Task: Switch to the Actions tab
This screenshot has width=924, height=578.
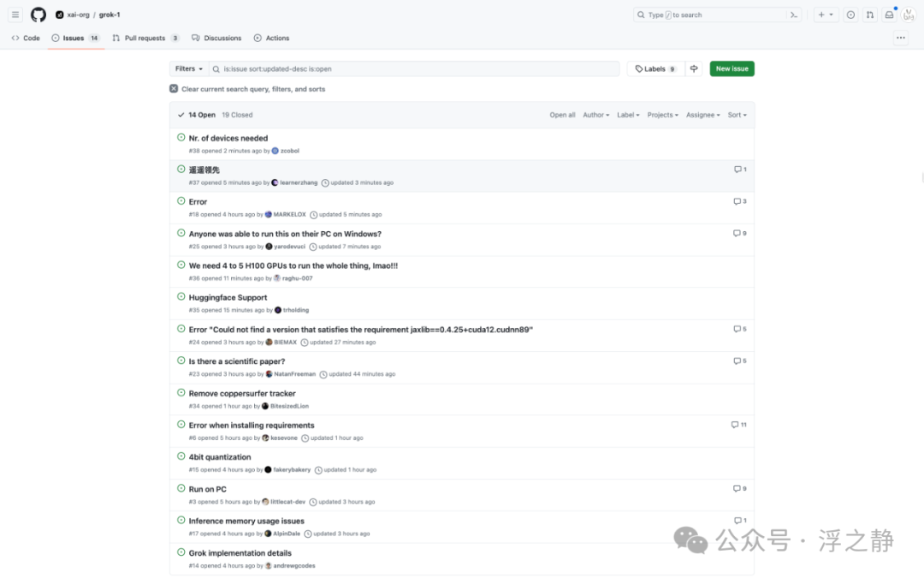Action: [272, 38]
